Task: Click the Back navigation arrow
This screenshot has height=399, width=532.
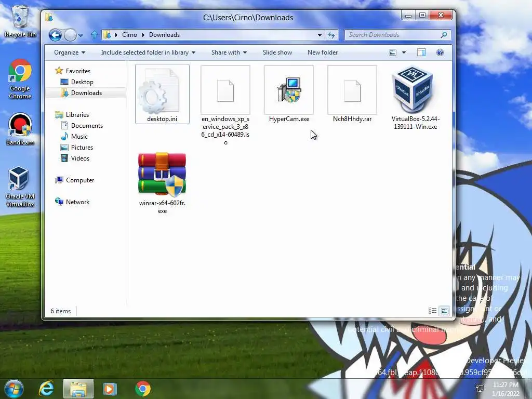Action: click(x=55, y=35)
